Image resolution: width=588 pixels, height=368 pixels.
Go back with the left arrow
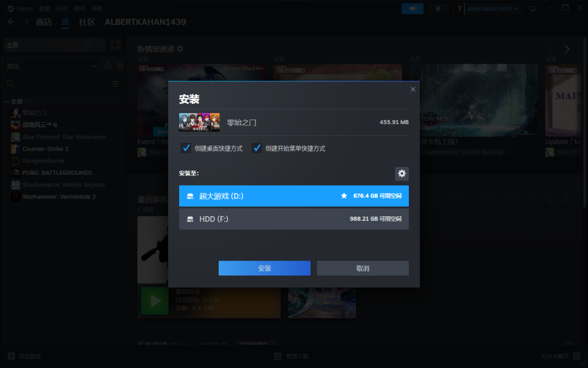coord(11,22)
